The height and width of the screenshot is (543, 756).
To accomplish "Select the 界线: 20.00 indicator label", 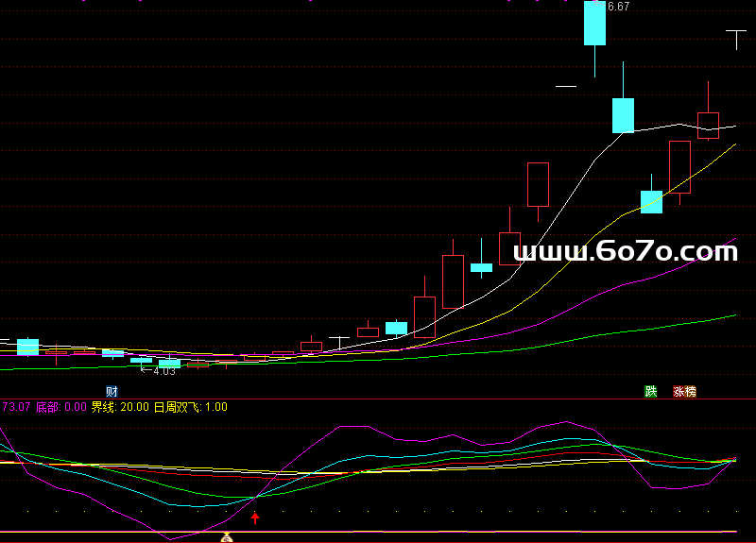I will (x=120, y=407).
